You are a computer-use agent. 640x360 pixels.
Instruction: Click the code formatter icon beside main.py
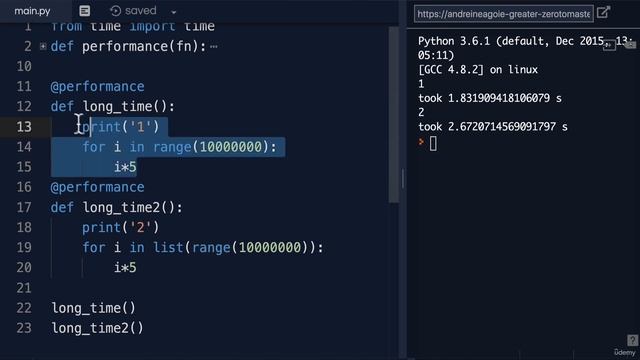click(84, 11)
